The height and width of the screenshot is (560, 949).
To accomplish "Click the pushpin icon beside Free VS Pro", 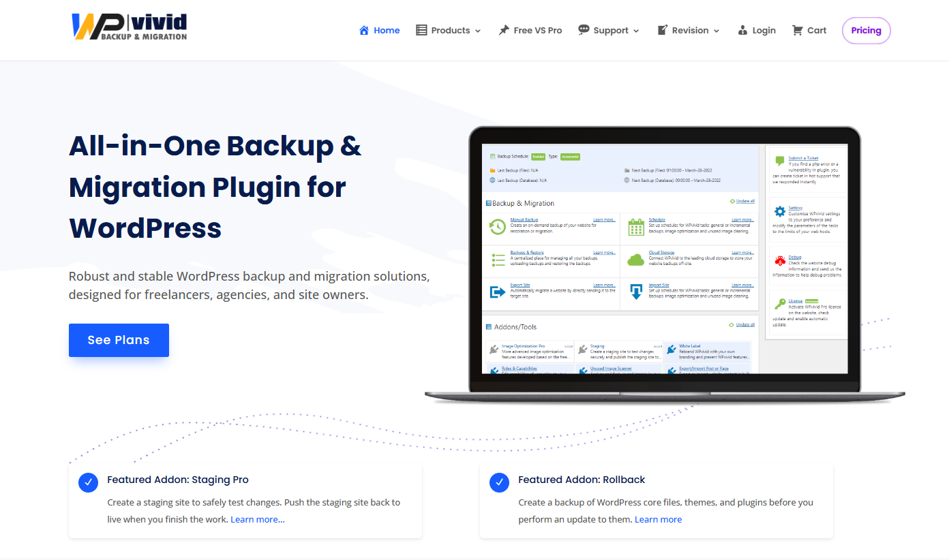I will [x=504, y=30].
